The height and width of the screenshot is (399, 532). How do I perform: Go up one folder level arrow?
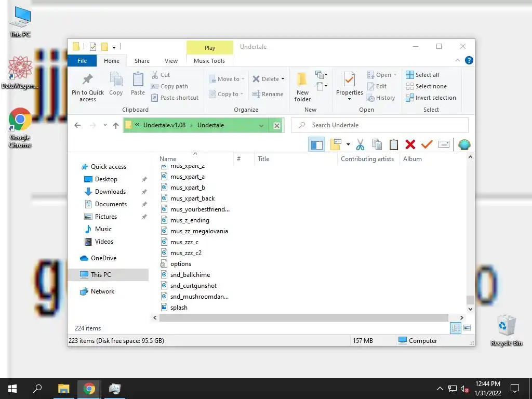[116, 126]
